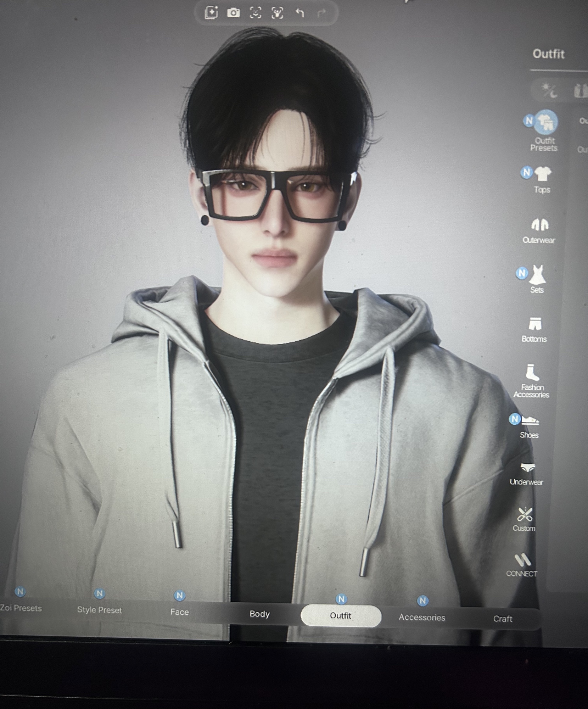Open the Accessories tab
This screenshot has width=588, height=709.
[x=421, y=617]
